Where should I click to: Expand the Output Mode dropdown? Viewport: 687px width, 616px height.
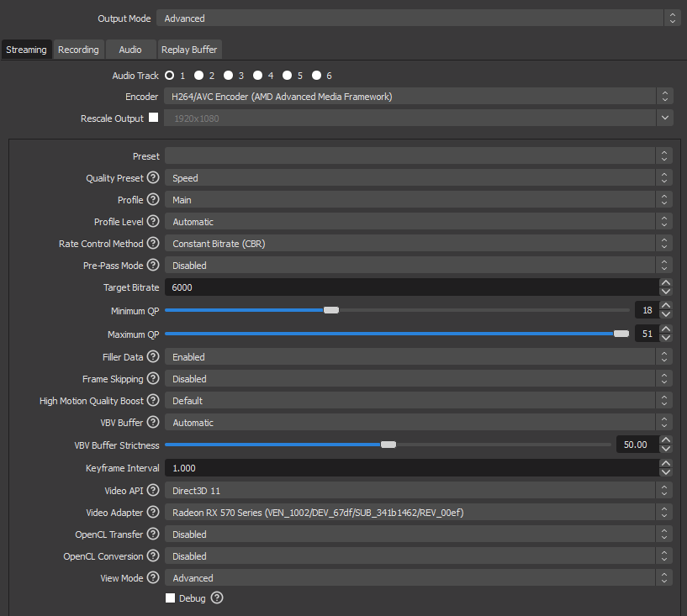[418, 18]
